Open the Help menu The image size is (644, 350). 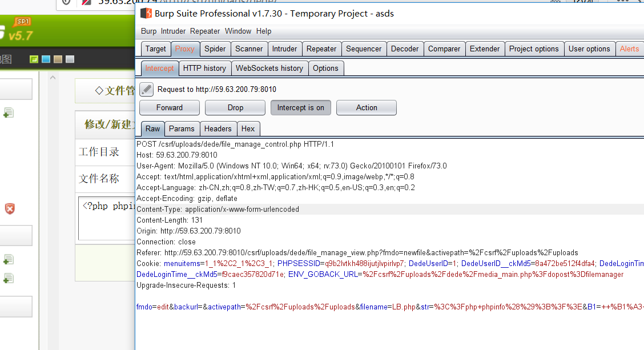pyautogui.click(x=264, y=31)
